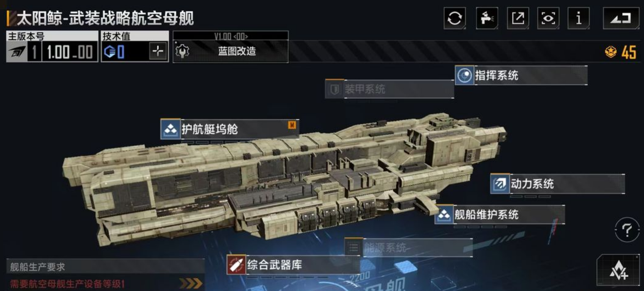Open the paint spray skin icon
This screenshot has width=644, height=291.
[x=487, y=18]
